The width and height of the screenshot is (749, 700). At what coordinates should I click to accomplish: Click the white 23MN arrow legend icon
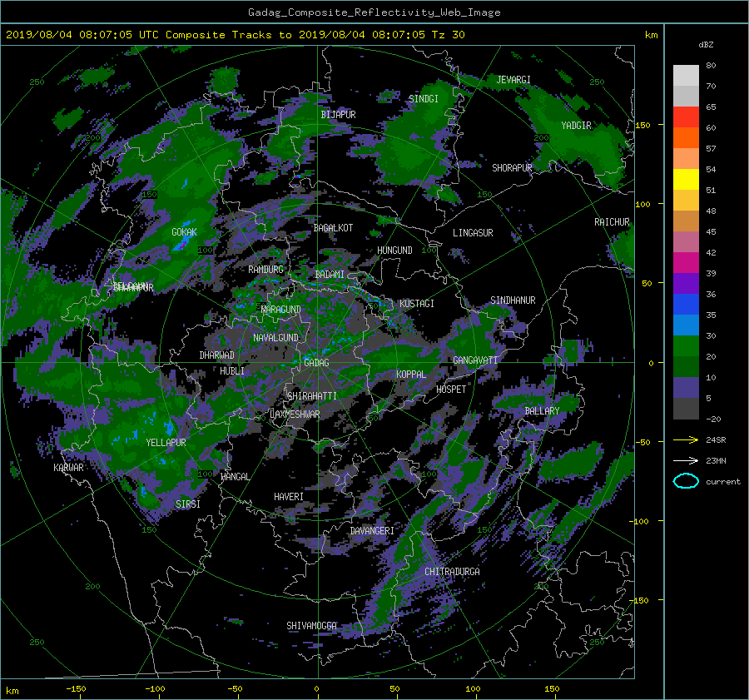[686, 460]
